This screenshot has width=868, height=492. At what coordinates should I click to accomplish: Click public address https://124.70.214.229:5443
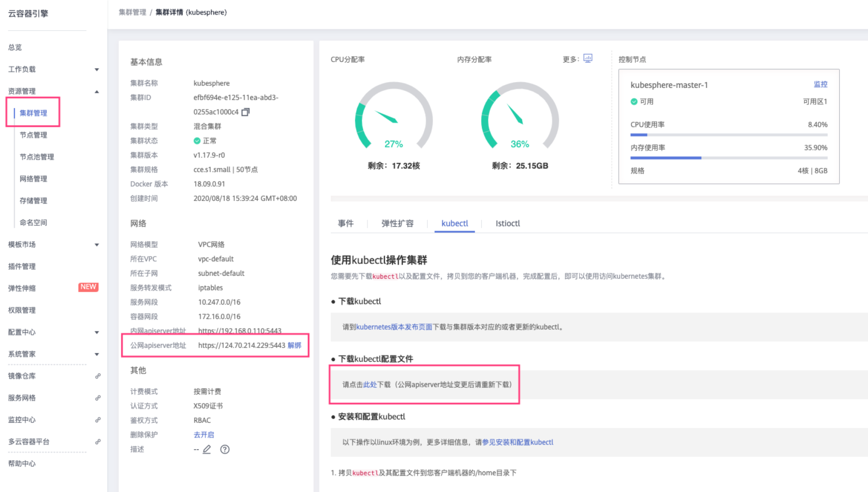coord(242,345)
